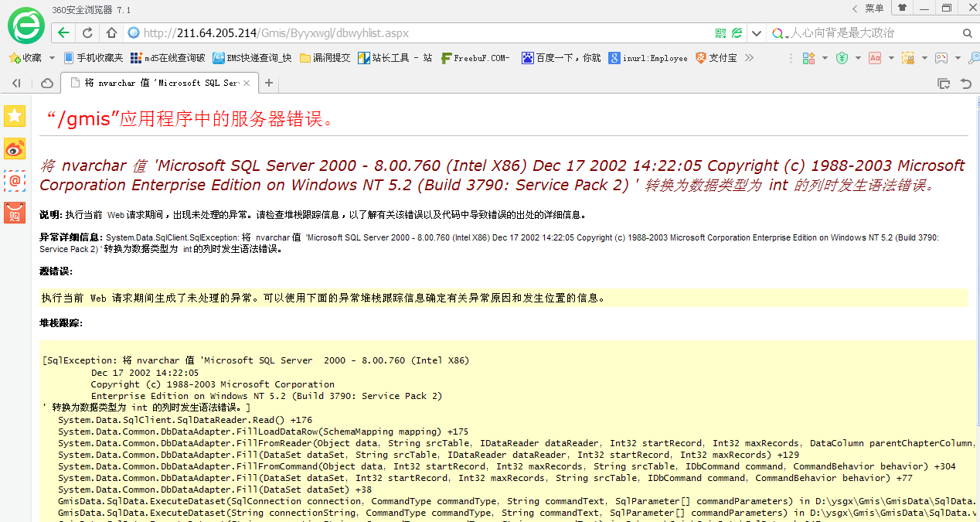Expand the Aa translate dropdown arrow
Screen dimensions: 980x522
(891, 58)
